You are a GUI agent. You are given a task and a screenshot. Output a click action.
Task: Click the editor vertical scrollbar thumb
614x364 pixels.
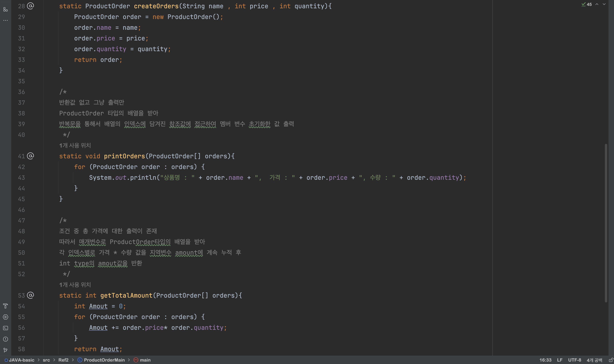606,223
